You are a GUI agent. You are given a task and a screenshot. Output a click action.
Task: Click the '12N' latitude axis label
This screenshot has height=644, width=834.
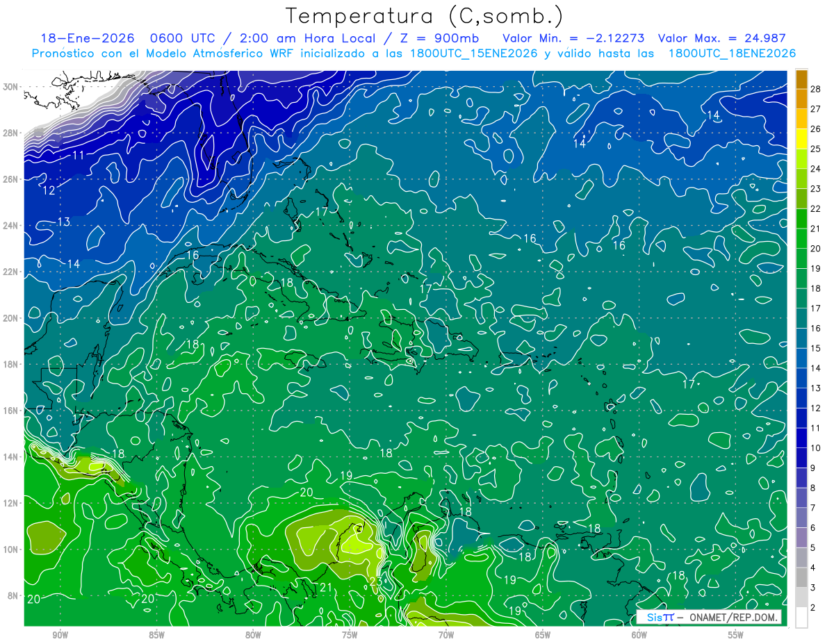(x=10, y=503)
